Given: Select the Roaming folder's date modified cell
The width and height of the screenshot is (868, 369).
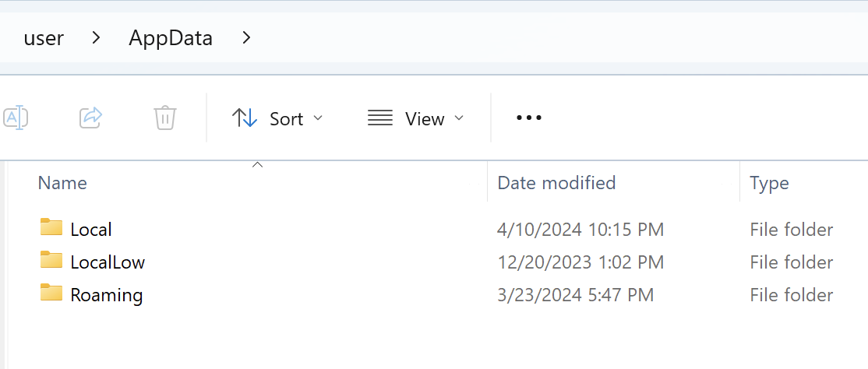Looking at the screenshot, I should 575,295.
